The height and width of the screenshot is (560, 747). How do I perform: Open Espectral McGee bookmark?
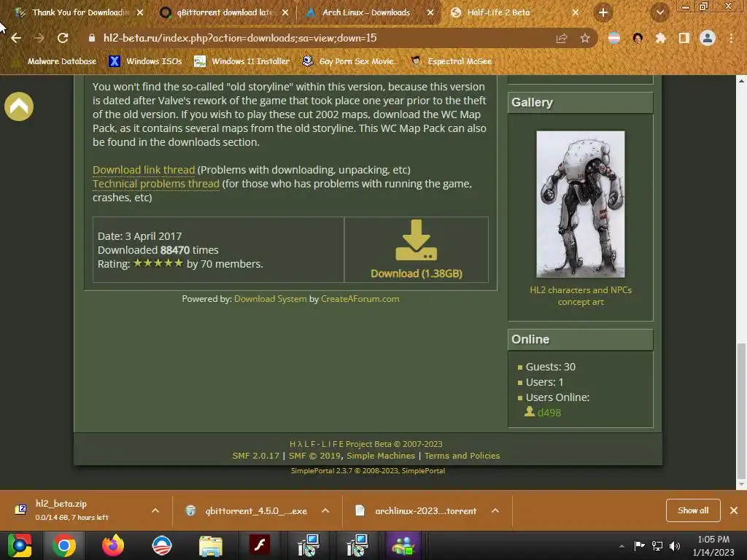[x=452, y=61]
